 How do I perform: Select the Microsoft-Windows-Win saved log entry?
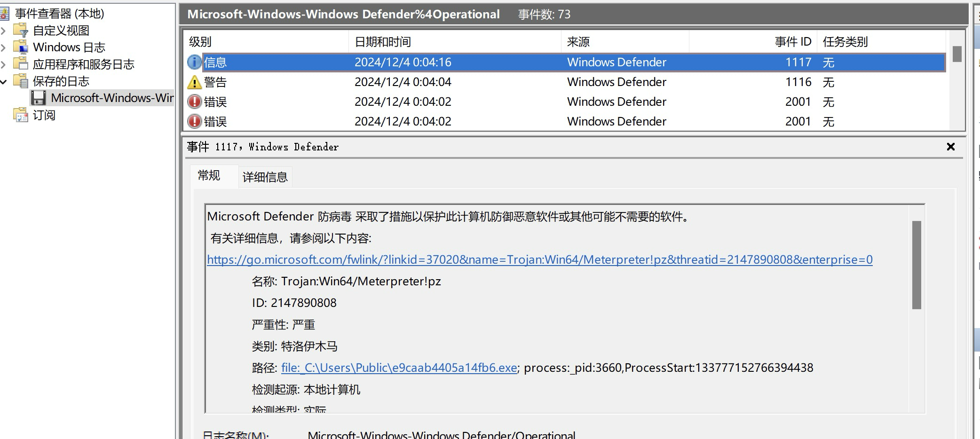point(112,98)
